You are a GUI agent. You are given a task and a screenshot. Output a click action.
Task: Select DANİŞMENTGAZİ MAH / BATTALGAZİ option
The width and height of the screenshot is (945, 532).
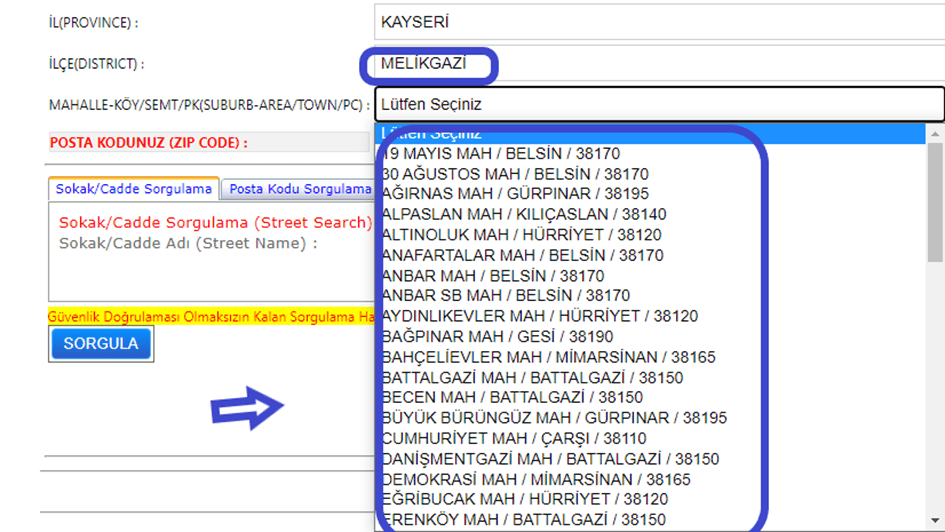click(x=550, y=459)
